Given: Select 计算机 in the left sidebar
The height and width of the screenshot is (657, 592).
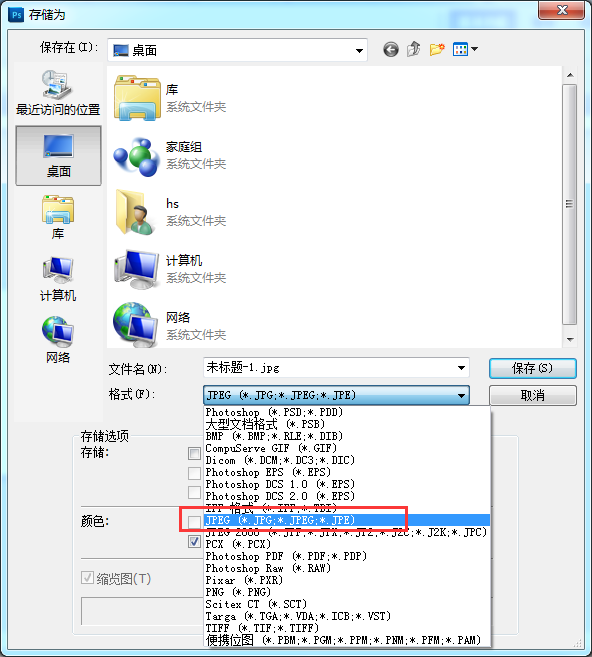Looking at the screenshot, I should point(58,279).
